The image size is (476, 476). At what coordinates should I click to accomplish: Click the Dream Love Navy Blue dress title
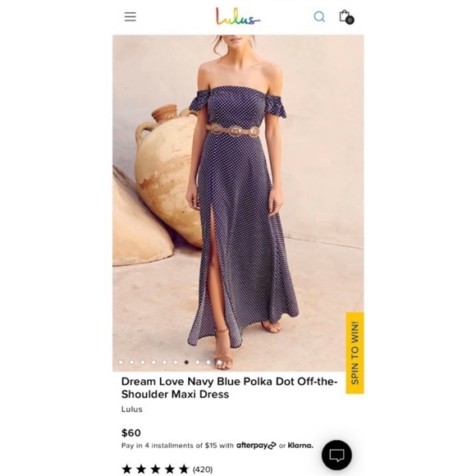click(x=229, y=387)
